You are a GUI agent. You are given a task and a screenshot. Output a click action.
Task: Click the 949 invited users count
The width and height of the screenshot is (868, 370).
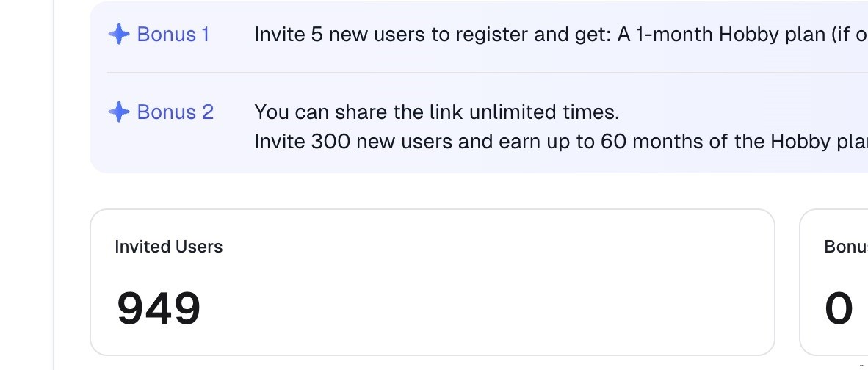(159, 309)
